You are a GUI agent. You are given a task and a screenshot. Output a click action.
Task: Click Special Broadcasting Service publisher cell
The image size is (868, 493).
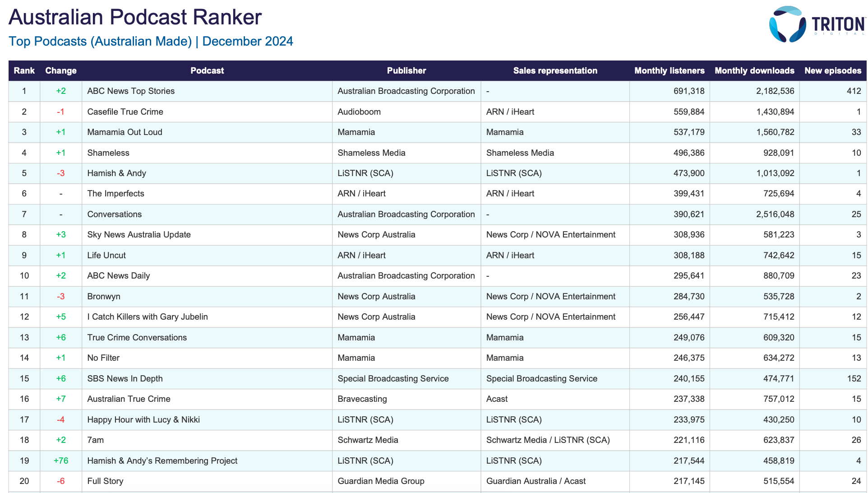(406, 379)
